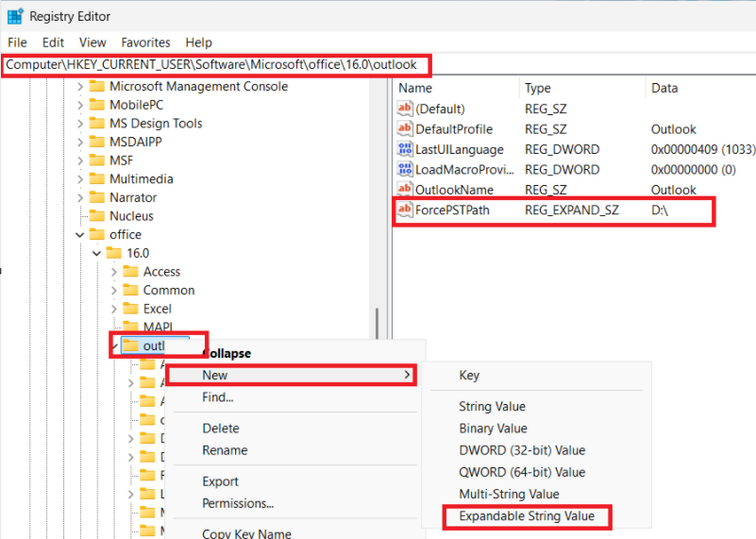Select Copy Key Name in context menu
Image resolution: width=756 pixels, height=539 pixels.
[x=247, y=533]
